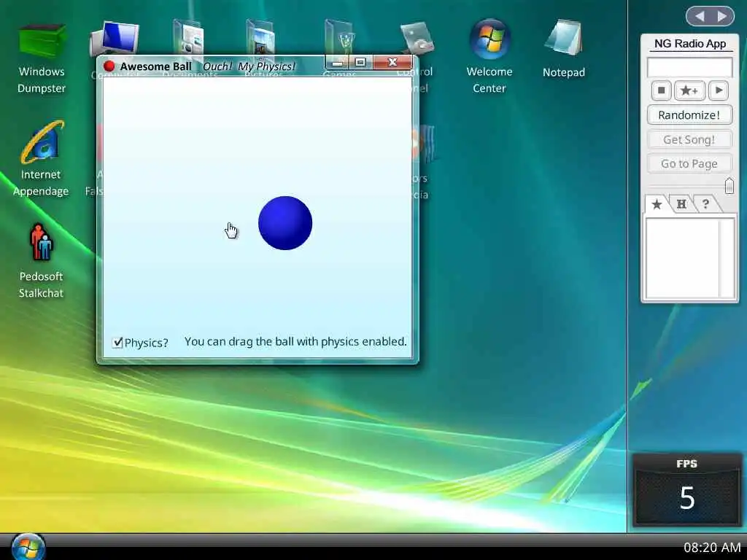Click the Ouch! My Physics! title text
The width and height of the screenshot is (747, 560).
click(x=249, y=66)
